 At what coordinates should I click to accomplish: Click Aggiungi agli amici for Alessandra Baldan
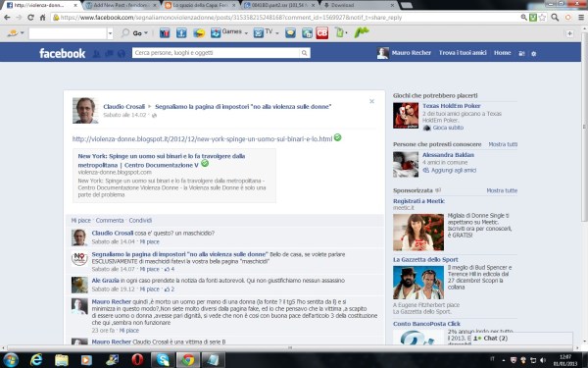(x=453, y=170)
